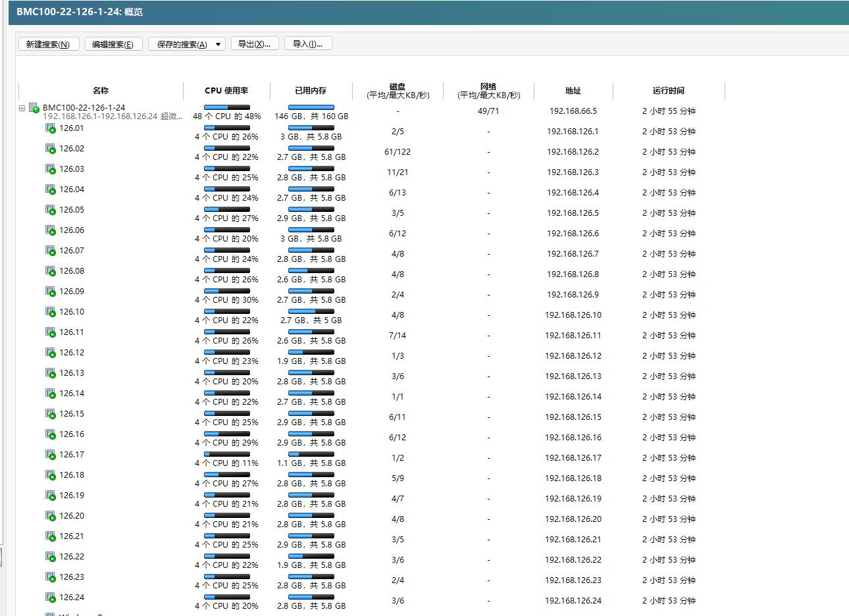The width and height of the screenshot is (849, 616).
Task: Click the VM icon beside 126.08
Action: [x=51, y=271]
